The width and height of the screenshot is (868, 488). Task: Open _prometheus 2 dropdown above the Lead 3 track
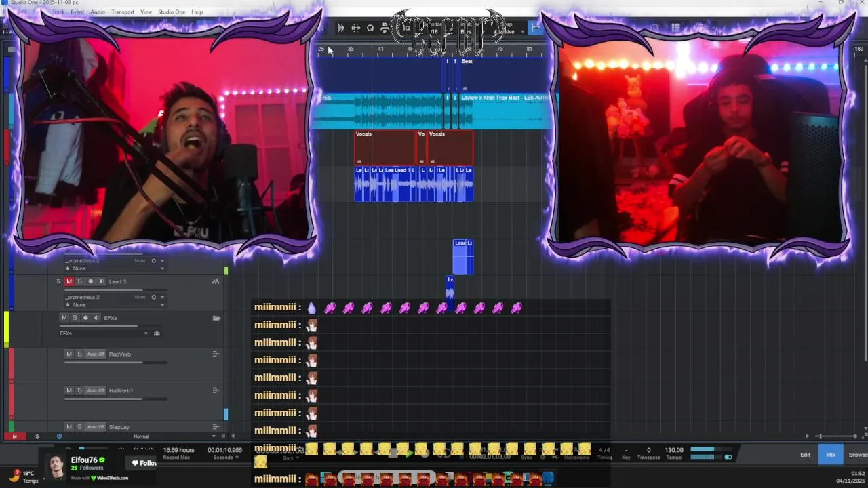(161, 260)
